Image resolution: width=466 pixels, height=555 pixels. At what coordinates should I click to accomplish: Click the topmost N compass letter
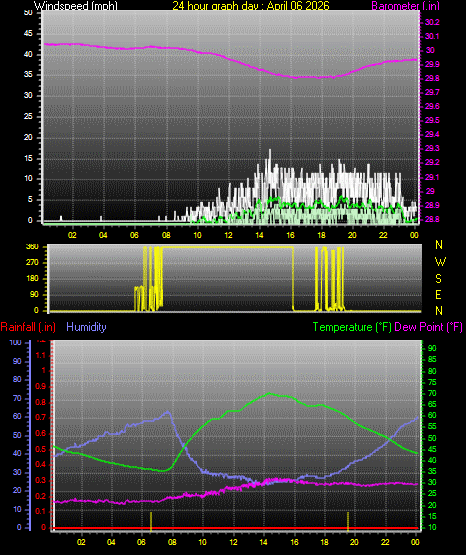pyautogui.click(x=439, y=245)
